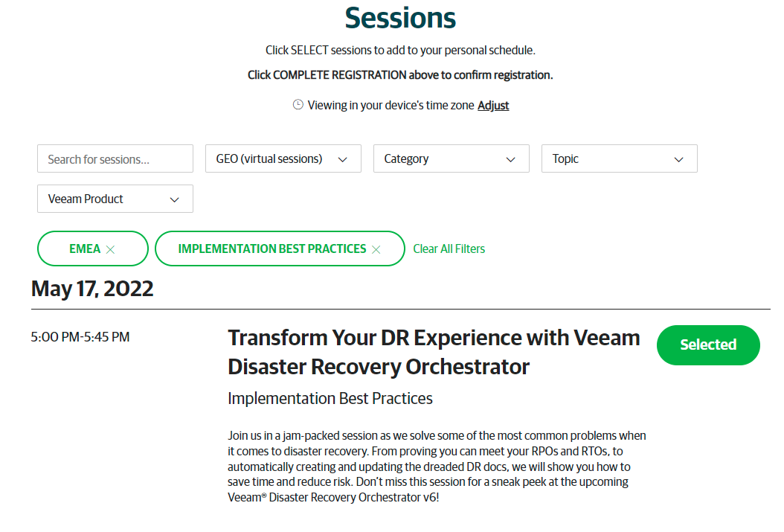Click the Veeam Product chevron arrow
The height and width of the screenshot is (532, 784).
point(175,199)
